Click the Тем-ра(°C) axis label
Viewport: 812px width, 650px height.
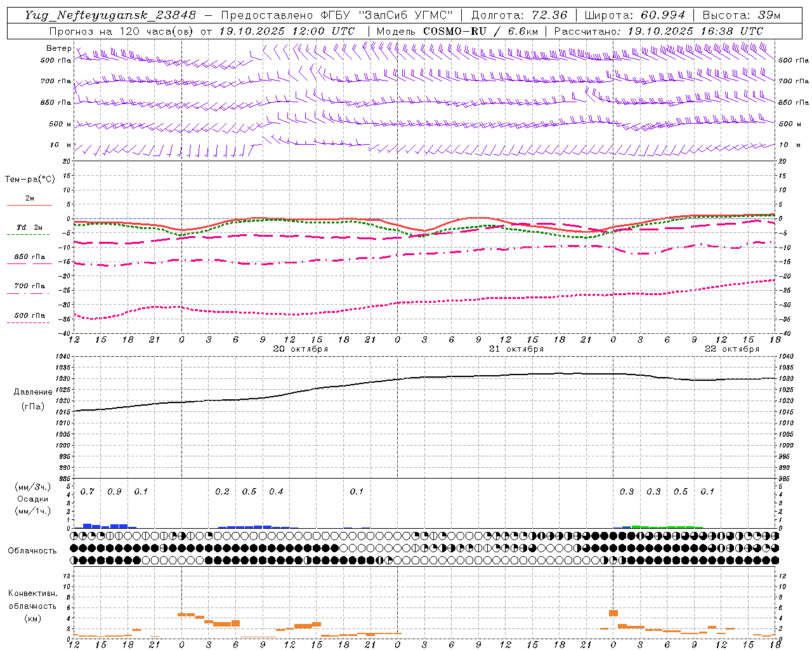30,180
